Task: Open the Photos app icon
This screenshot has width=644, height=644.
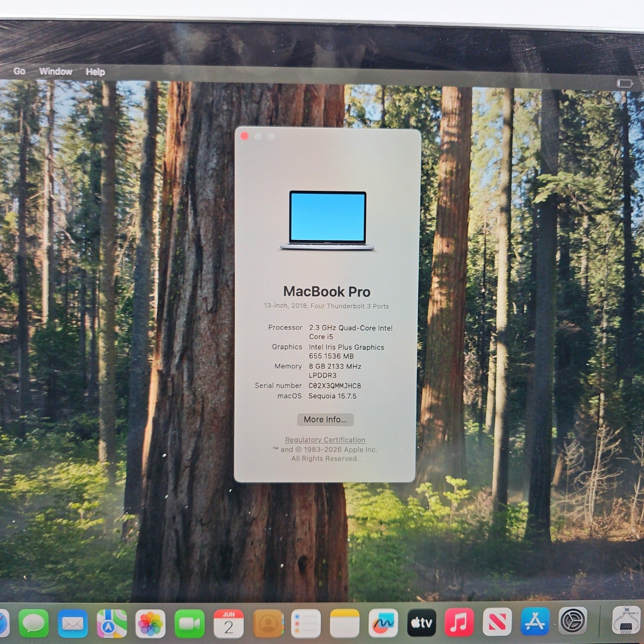Action: pyautogui.click(x=150, y=623)
